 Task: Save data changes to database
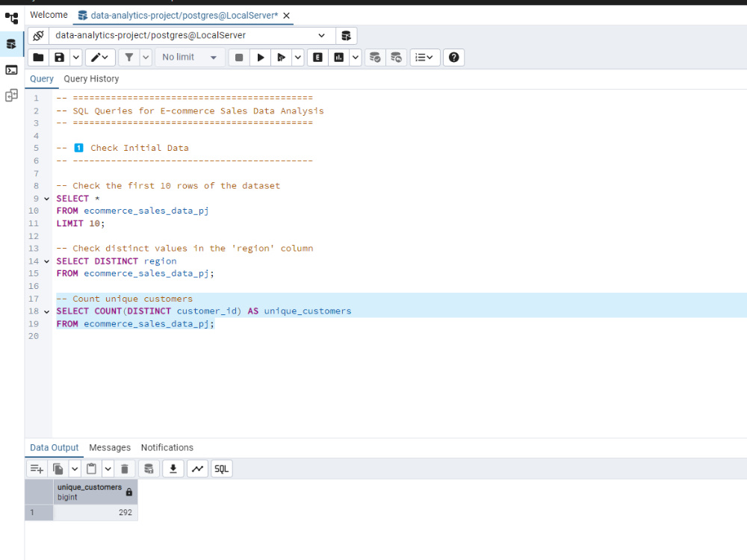pyautogui.click(x=149, y=469)
